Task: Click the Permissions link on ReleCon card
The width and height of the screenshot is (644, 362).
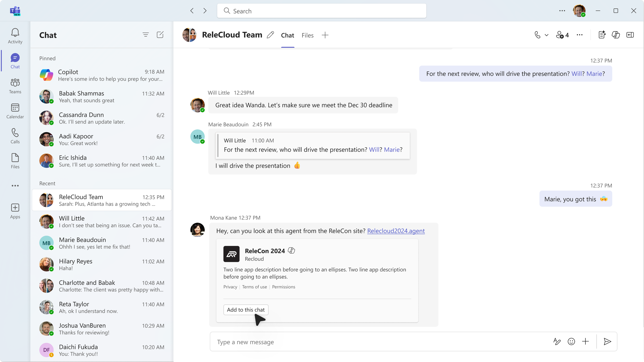Action: (284, 287)
